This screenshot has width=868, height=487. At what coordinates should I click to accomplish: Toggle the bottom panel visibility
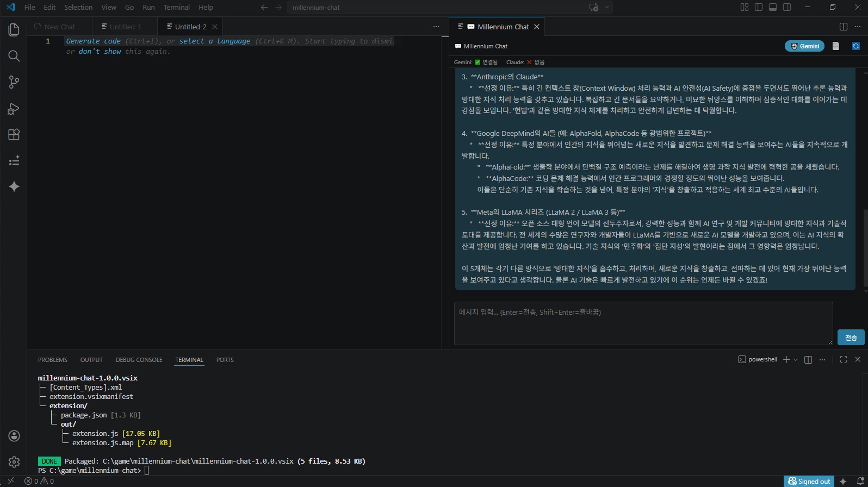tap(773, 7)
